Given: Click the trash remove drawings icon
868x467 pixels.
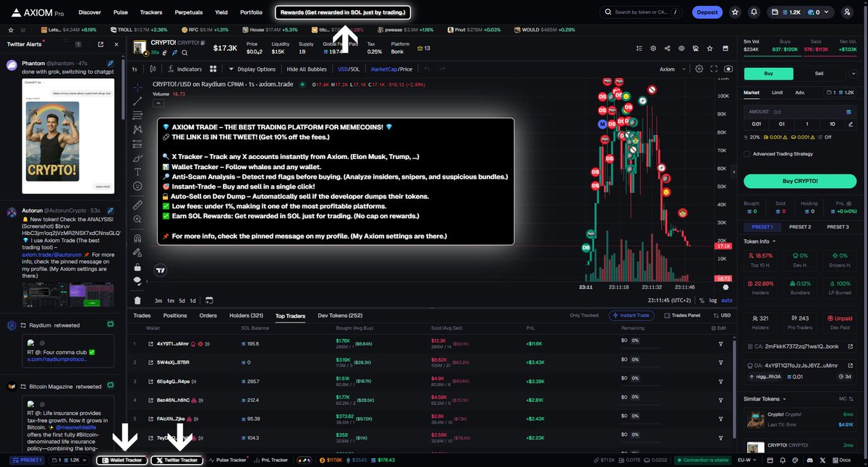Looking at the screenshot, I should [x=137, y=300].
